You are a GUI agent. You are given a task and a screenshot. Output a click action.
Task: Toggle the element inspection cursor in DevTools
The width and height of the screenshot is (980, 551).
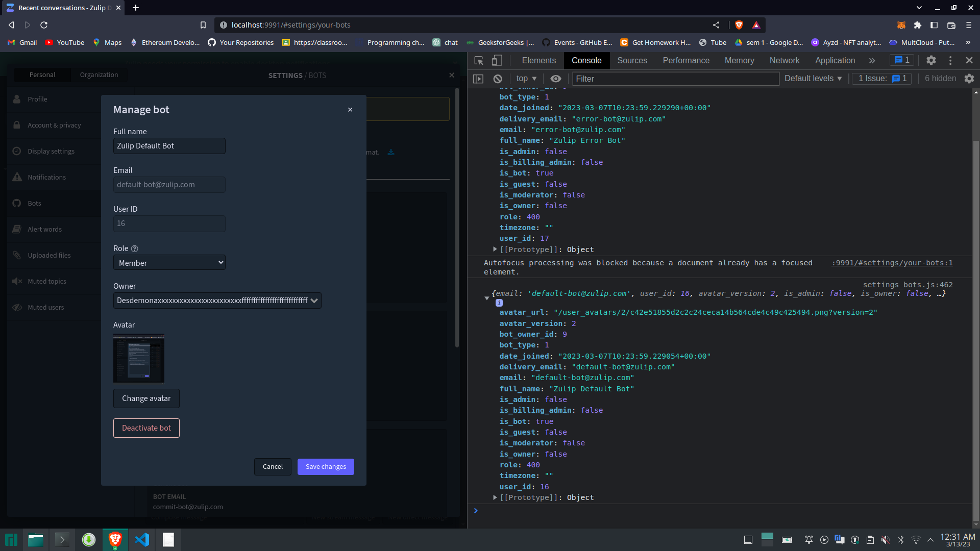[x=478, y=60]
